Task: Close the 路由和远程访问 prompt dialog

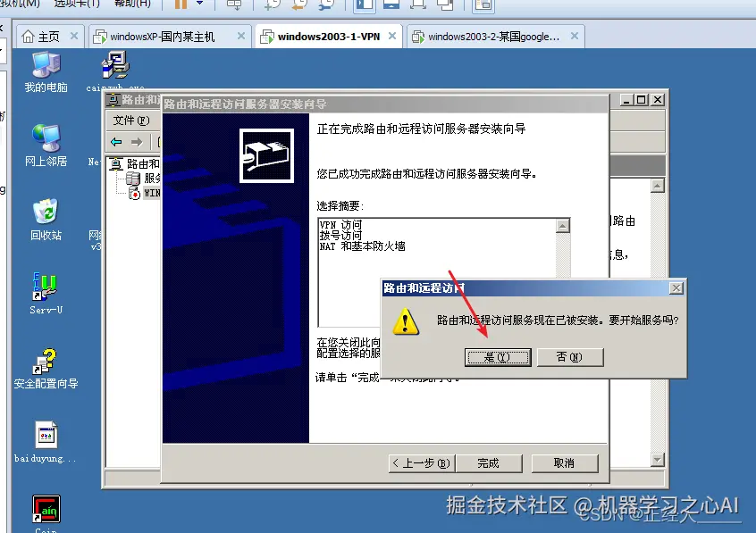Action: [676, 288]
